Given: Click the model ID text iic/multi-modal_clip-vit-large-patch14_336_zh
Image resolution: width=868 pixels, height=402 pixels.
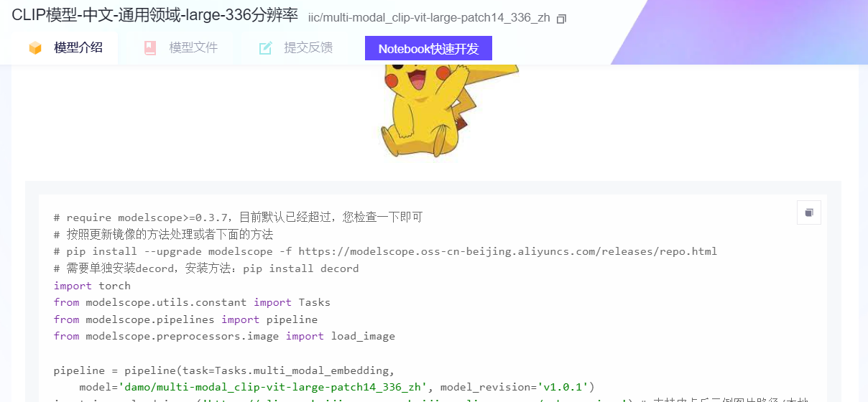Looking at the screenshot, I should coord(429,18).
